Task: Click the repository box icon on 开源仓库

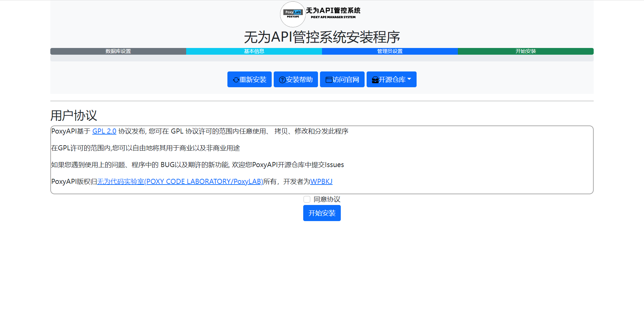Action: coord(375,80)
